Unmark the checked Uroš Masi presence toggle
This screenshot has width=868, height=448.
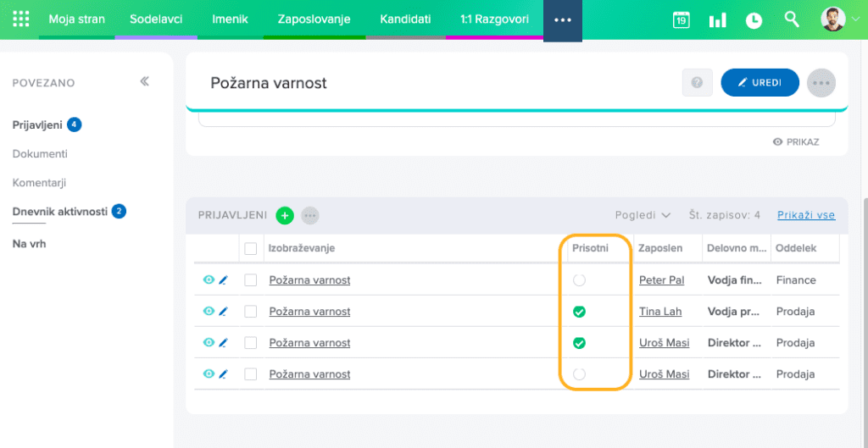click(x=579, y=344)
